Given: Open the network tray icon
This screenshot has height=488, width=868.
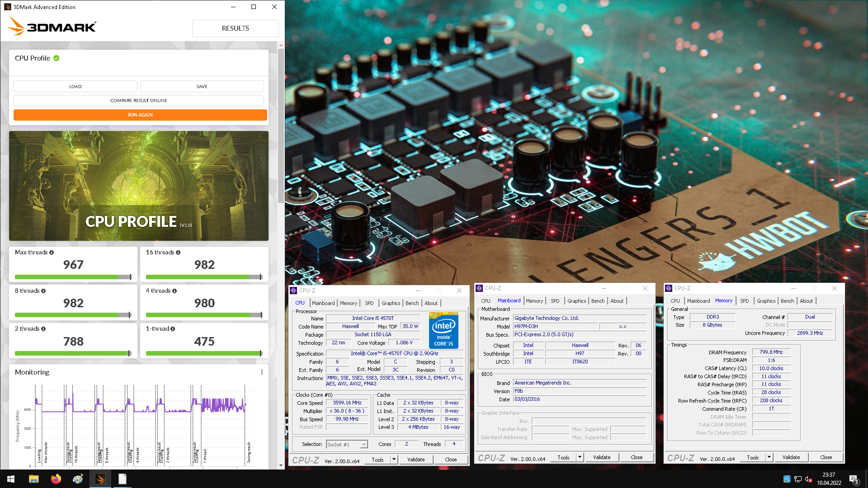Looking at the screenshot, I should (798, 479).
